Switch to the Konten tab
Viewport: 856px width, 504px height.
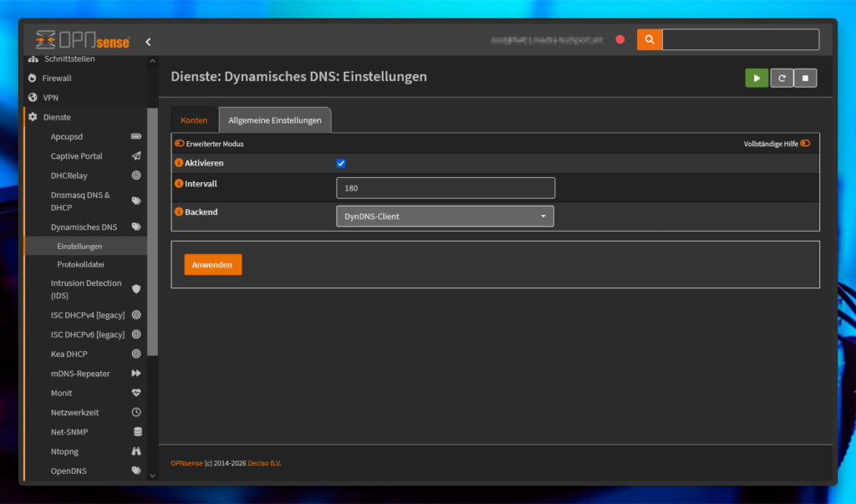coord(194,120)
